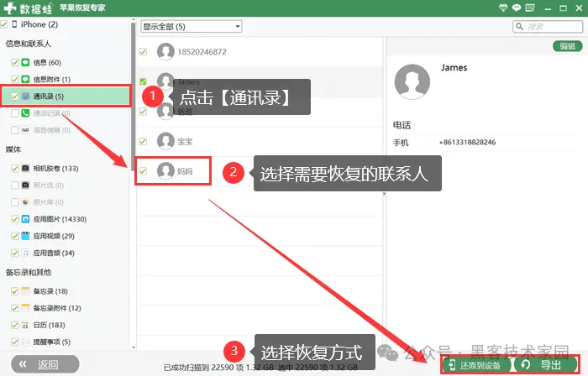Click the 应用图片 app photos icon
This screenshot has width=588, height=376.
pyautogui.click(x=25, y=219)
